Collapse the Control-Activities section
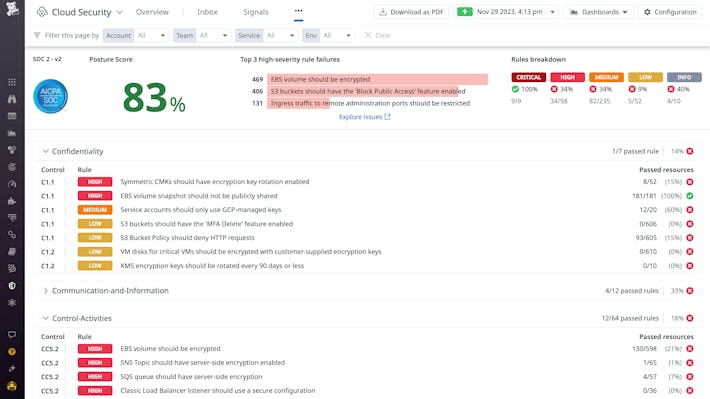This screenshot has height=399, width=710. pos(45,318)
